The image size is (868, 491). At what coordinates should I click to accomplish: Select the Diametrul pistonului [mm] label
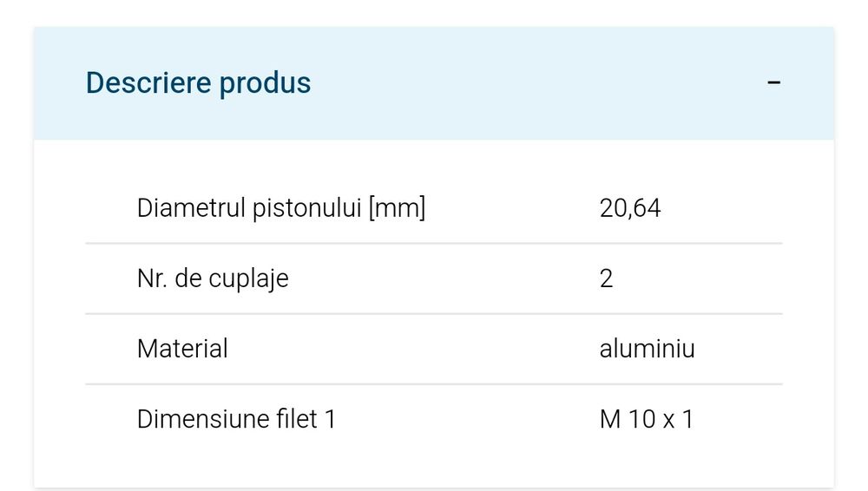pos(281,208)
